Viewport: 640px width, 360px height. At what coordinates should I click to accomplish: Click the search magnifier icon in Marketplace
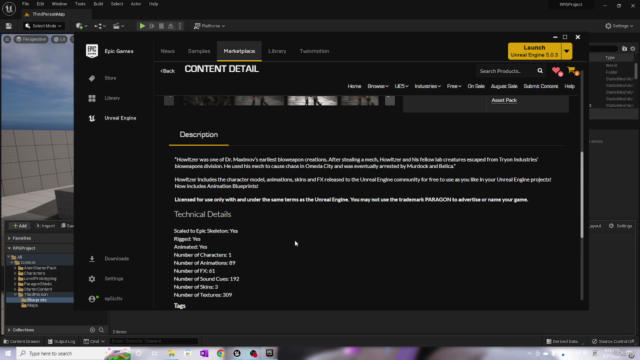pos(540,71)
